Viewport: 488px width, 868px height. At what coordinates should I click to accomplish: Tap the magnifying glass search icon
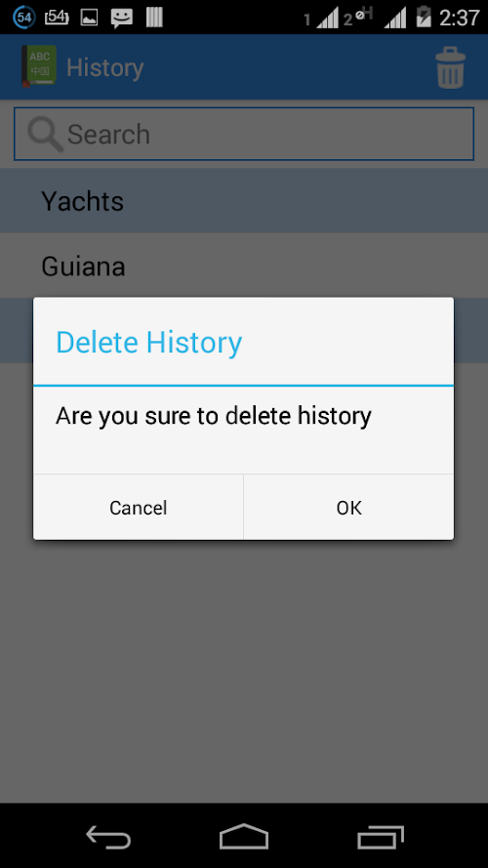45,135
